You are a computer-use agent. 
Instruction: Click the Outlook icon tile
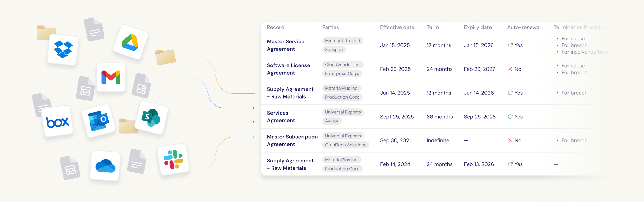click(x=98, y=121)
